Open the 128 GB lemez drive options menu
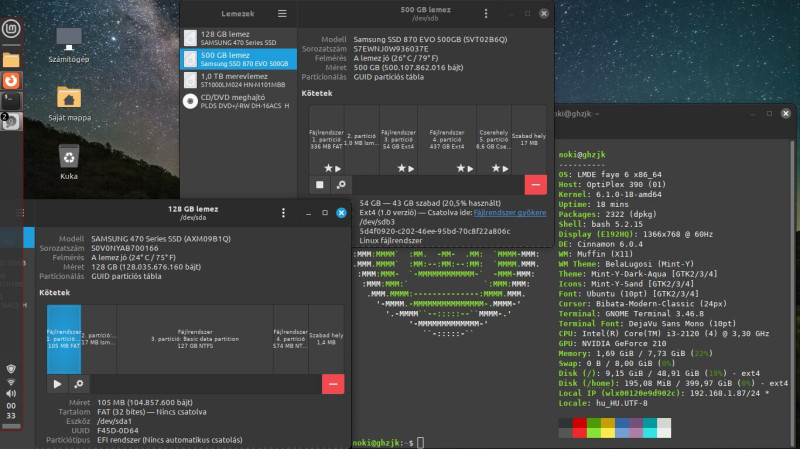800x449 pixels. pyautogui.click(x=283, y=213)
